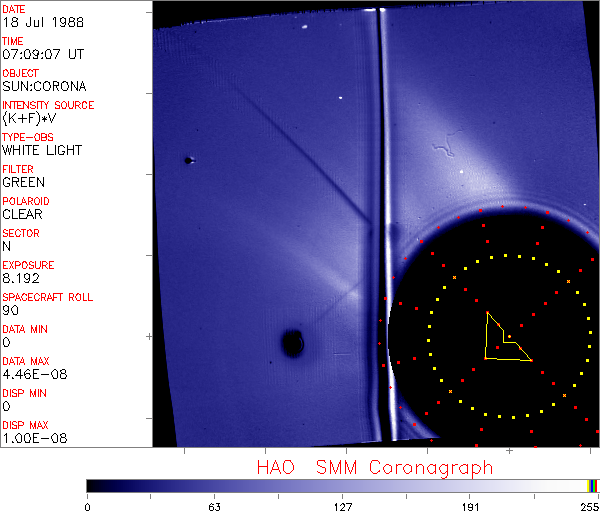Click the 127 tick label under the color bar
600x512 pixels.
tap(342, 505)
